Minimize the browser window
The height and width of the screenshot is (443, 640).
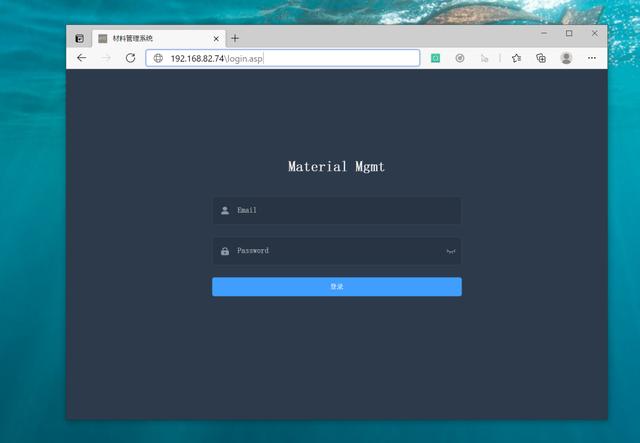click(544, 33)
